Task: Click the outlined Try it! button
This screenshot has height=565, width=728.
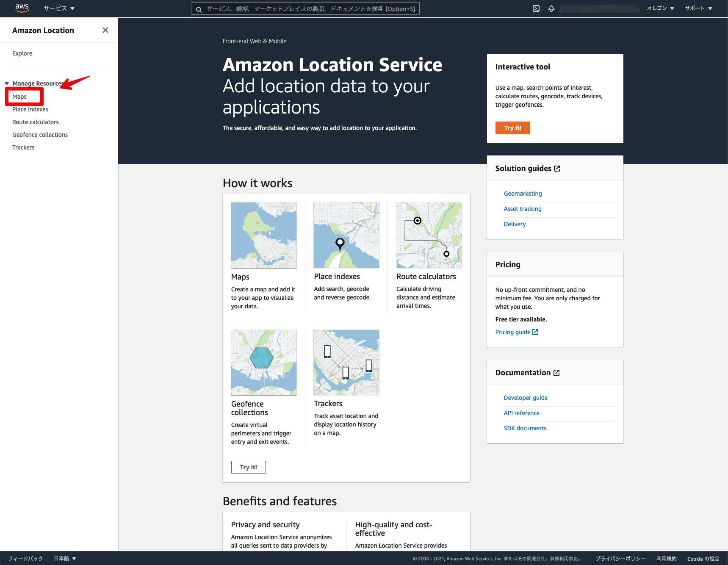Action: click(x=249, y=467)
